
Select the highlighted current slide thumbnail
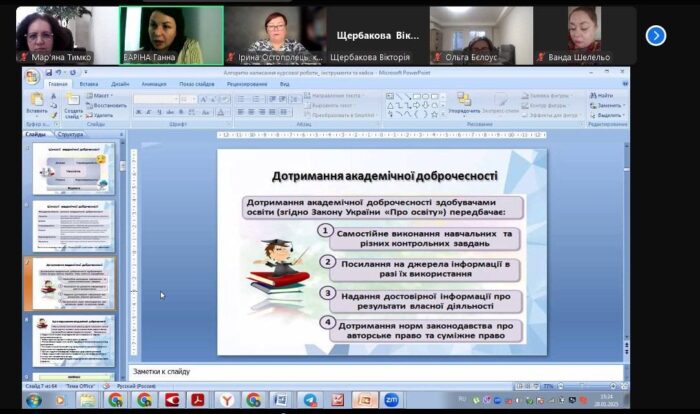point(74,283)
